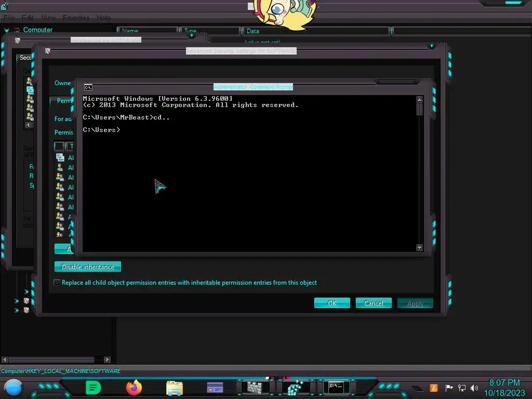This screenshot has width=532, height=399.
Task: Click the Administrator: Command Prompt window title
Action: point(253,87)
